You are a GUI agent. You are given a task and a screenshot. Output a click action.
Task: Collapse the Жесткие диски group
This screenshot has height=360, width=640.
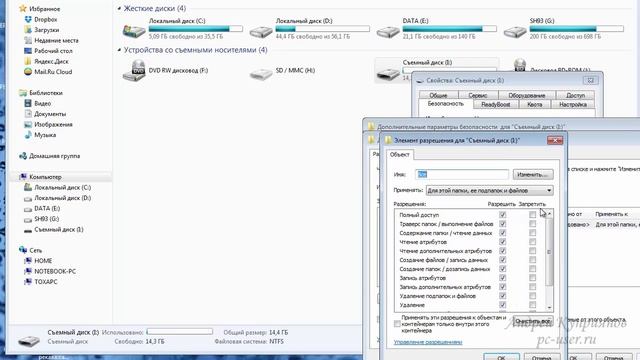[119, 8]
